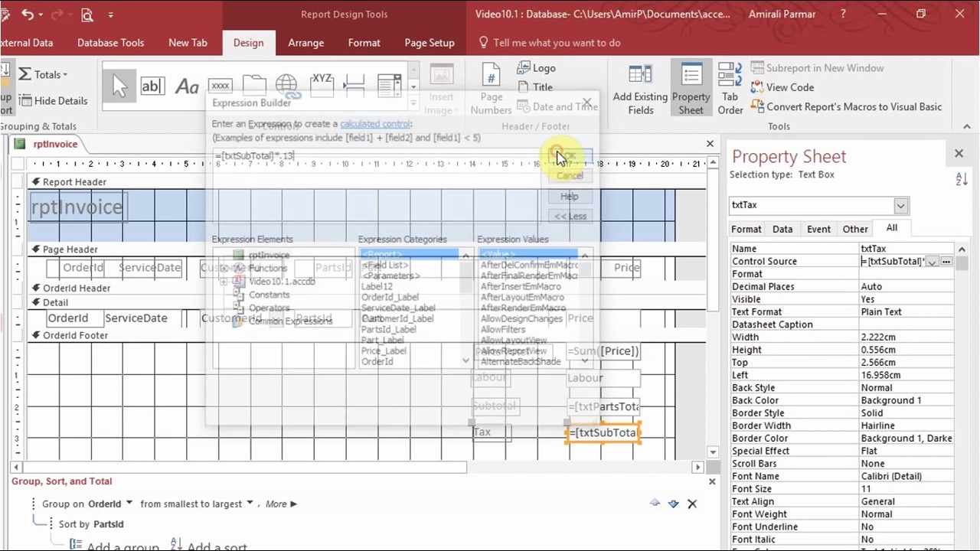Screen dimensions: 980x551
Task: Open the Group on OrderId field dropdown
Action: point(129,504)
